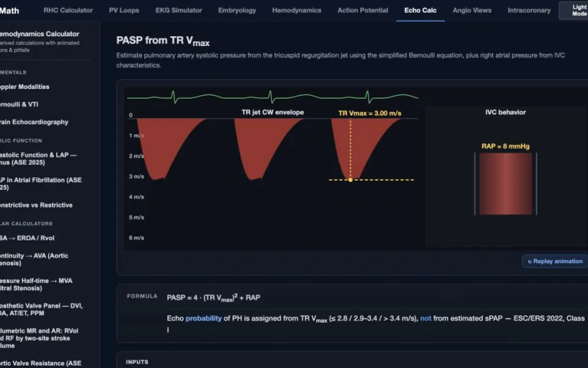Open PISA → EROA / Rvol calculator
The image size is (588, 368).
tap(27, 238)
